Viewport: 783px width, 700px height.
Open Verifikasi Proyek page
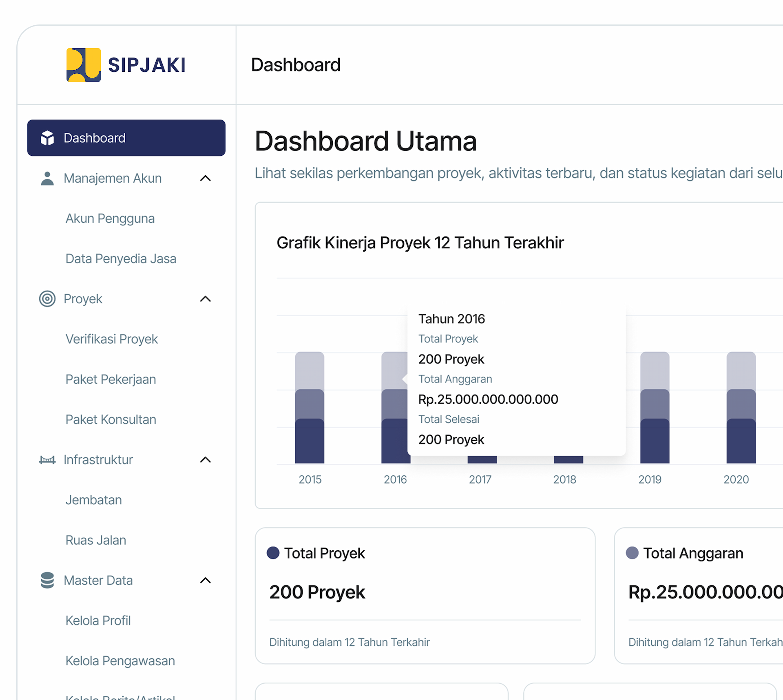tap(111, 339)
